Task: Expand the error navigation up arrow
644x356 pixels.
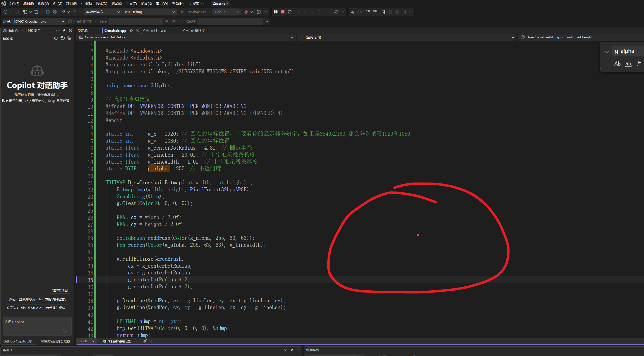Action: [151, 341]
